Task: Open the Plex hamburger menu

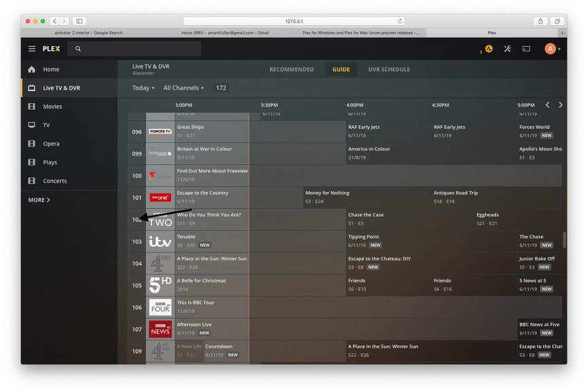Action: (32, 49)
